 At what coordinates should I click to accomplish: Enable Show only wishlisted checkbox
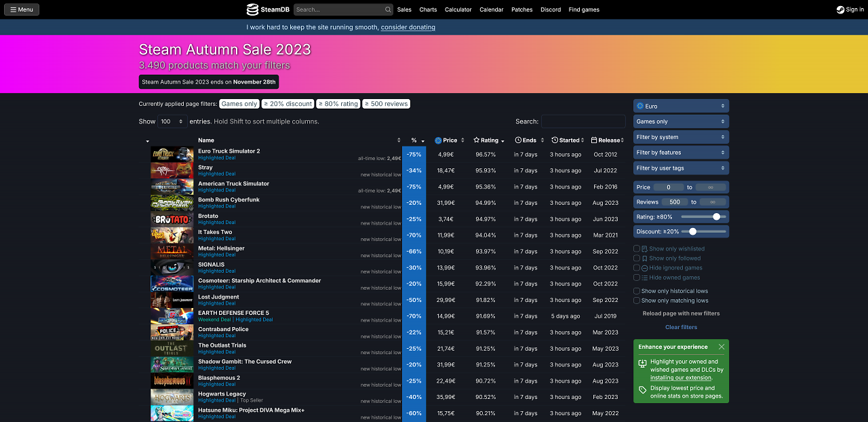pyautogui.click(x=637, y=249)
